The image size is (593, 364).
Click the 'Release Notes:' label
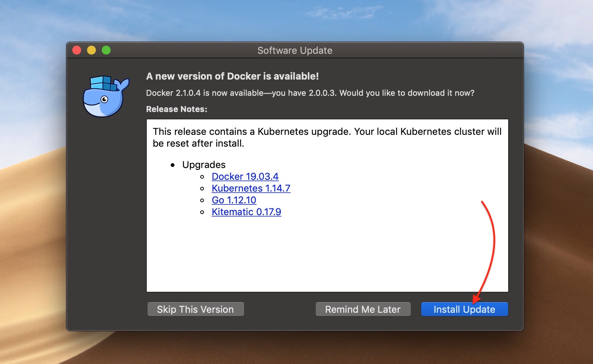coord(177,109)
